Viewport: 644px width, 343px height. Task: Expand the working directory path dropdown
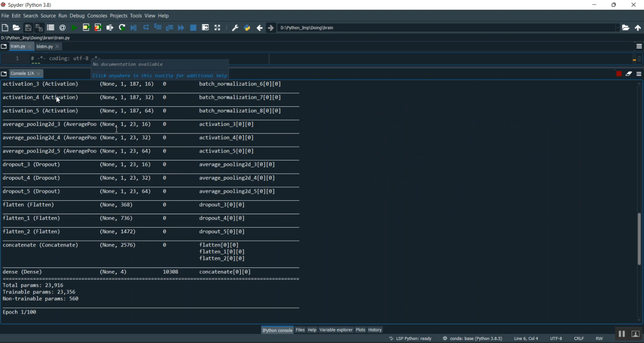(618, 28)
